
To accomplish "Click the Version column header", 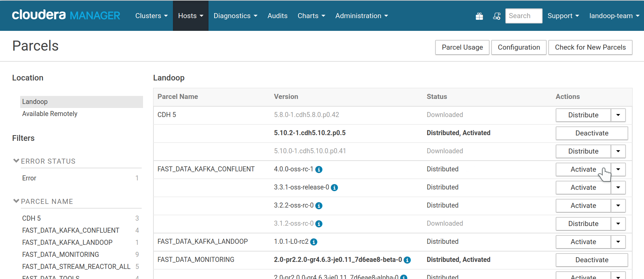I will tap(286, 97).
